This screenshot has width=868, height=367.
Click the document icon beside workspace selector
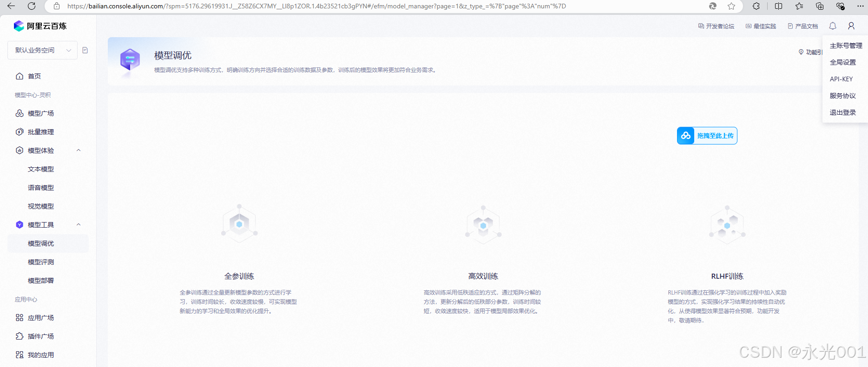85,50
